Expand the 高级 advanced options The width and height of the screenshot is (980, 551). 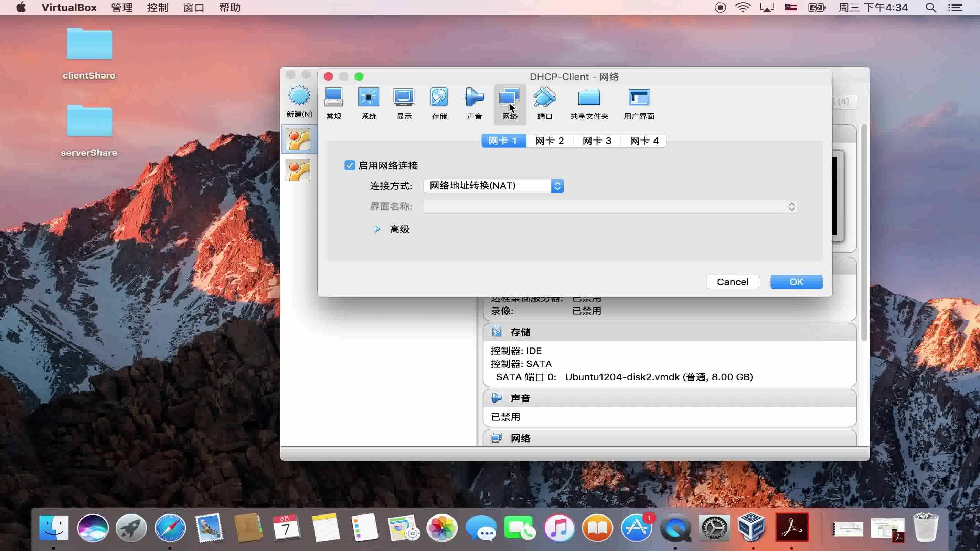click(x=377, y=229)
